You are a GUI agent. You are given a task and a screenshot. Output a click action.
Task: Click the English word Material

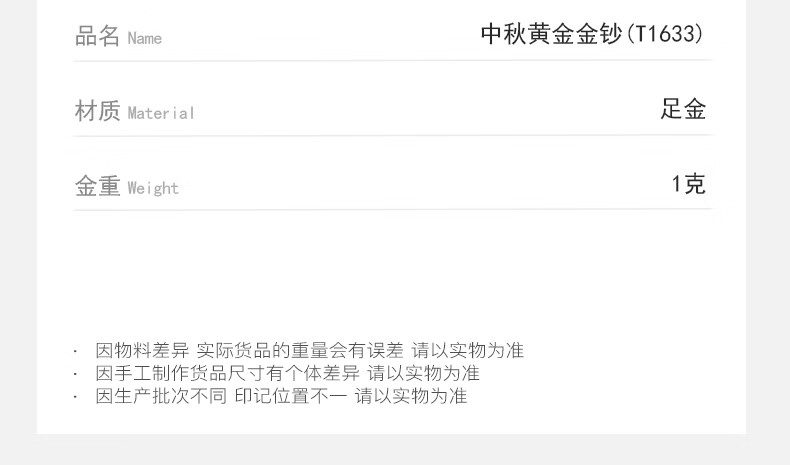[x=161, y=113]
